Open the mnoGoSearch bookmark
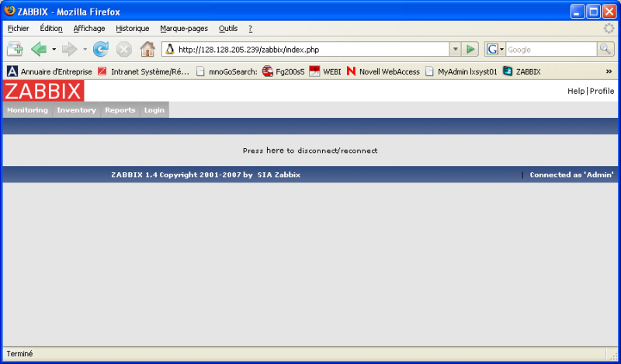 pos(227,71)
